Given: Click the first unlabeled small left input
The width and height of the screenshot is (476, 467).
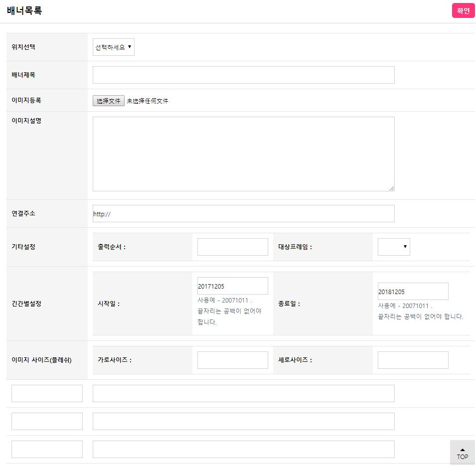Looking at the screenshot, I should pyautogui.click(x=47, y=393).
